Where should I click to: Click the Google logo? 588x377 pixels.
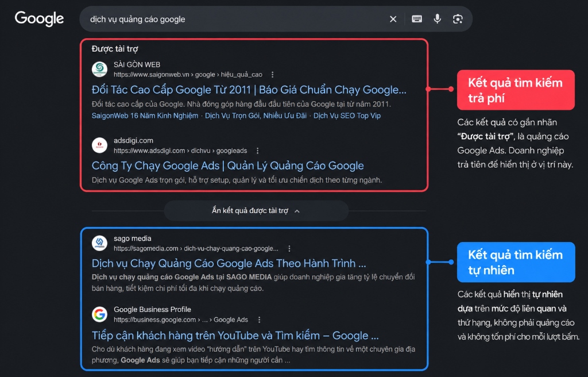(39, 19)
